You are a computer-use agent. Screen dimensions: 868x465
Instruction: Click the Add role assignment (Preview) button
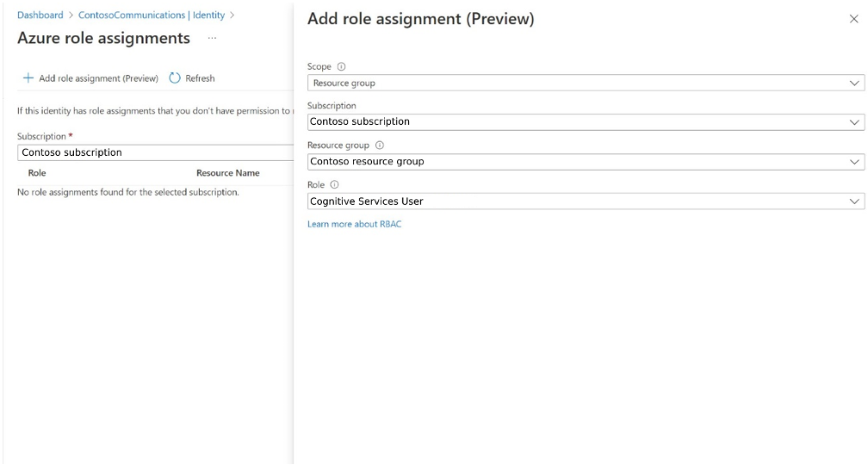coord(90,78)
